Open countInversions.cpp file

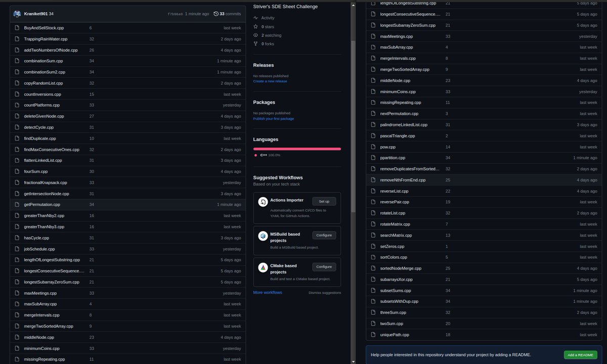42,94
